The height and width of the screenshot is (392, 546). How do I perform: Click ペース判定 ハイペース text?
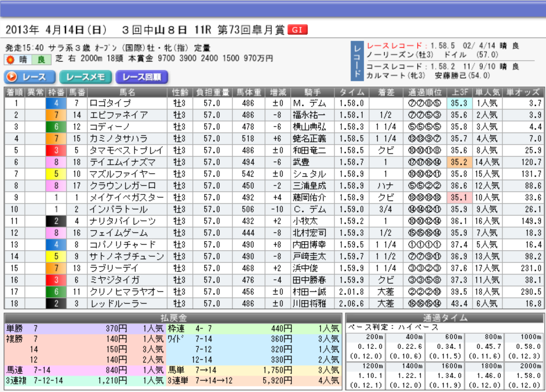pos(393,328)
